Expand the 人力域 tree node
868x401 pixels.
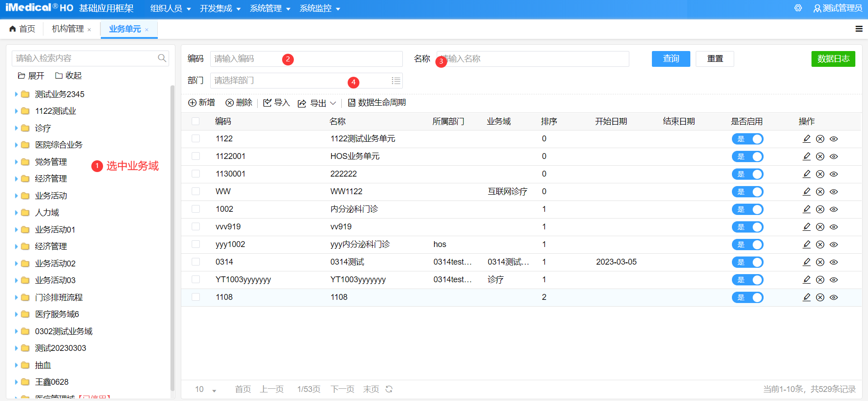coord(16,213)
